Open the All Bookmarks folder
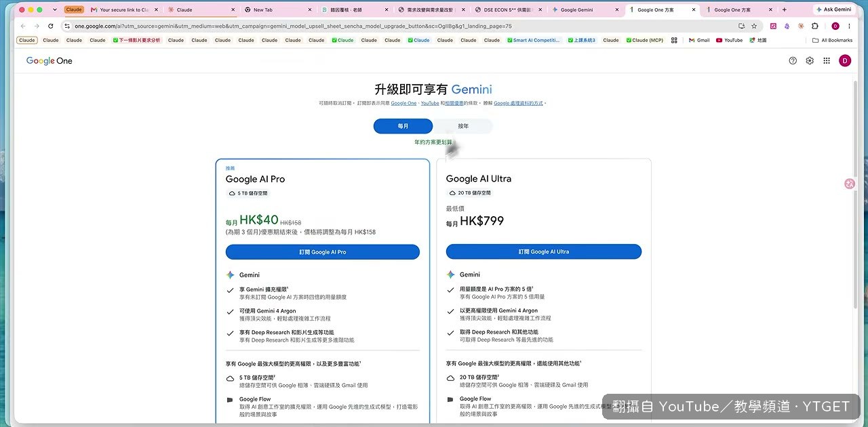The width and height of the screenshot is (868, 427). pyautogui.click(x=833, y=40)
